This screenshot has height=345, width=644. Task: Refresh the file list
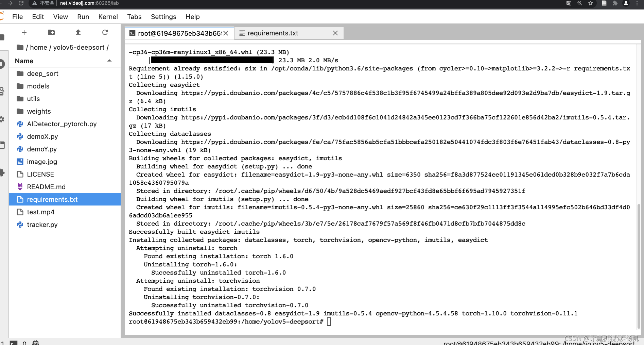(105, 32)
